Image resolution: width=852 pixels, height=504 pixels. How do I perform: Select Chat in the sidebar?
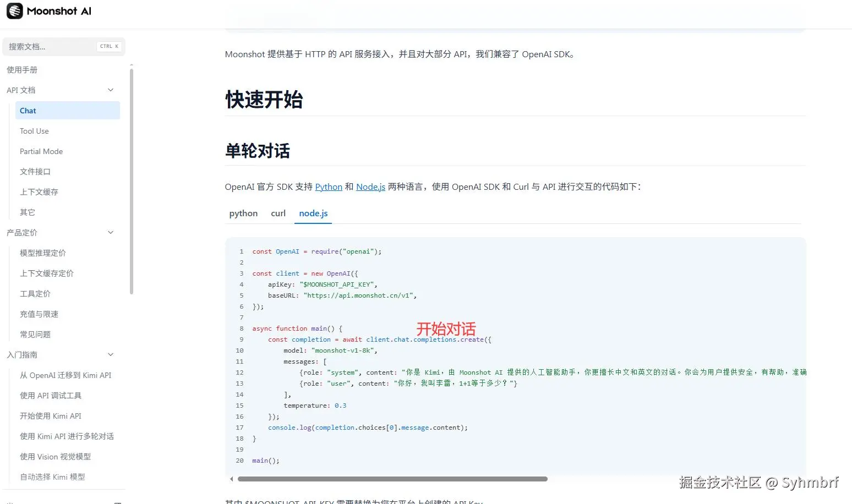click(28, 110)
